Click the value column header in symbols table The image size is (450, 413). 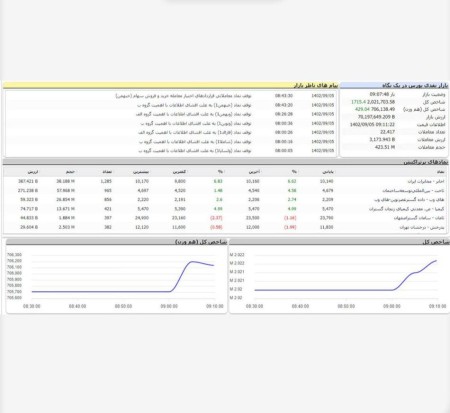click(x=33, y=172)
